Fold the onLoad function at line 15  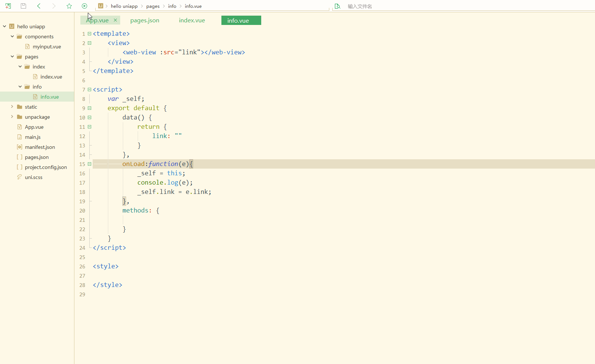click(x=89, y=164)
